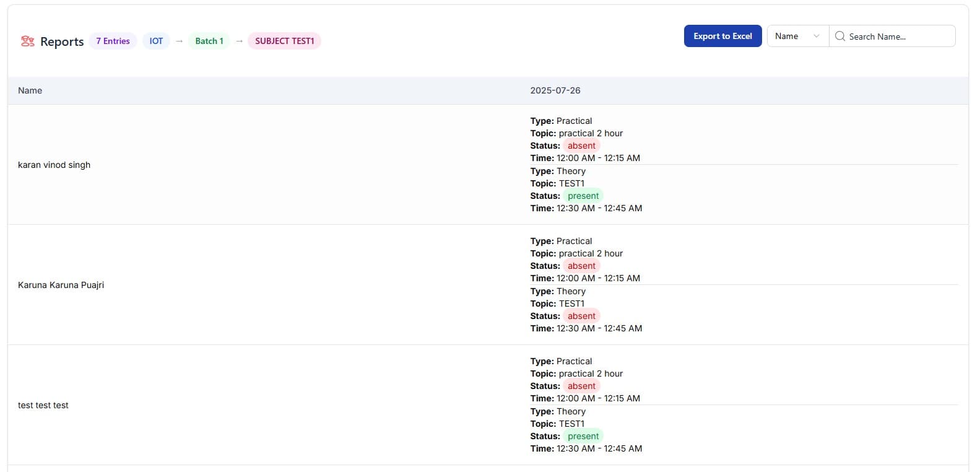Click the arrow between Batch 1 and SUBJECT TEST1
Image resolution: width=980 pixels, height=472 pixels.
coord(239,42)
